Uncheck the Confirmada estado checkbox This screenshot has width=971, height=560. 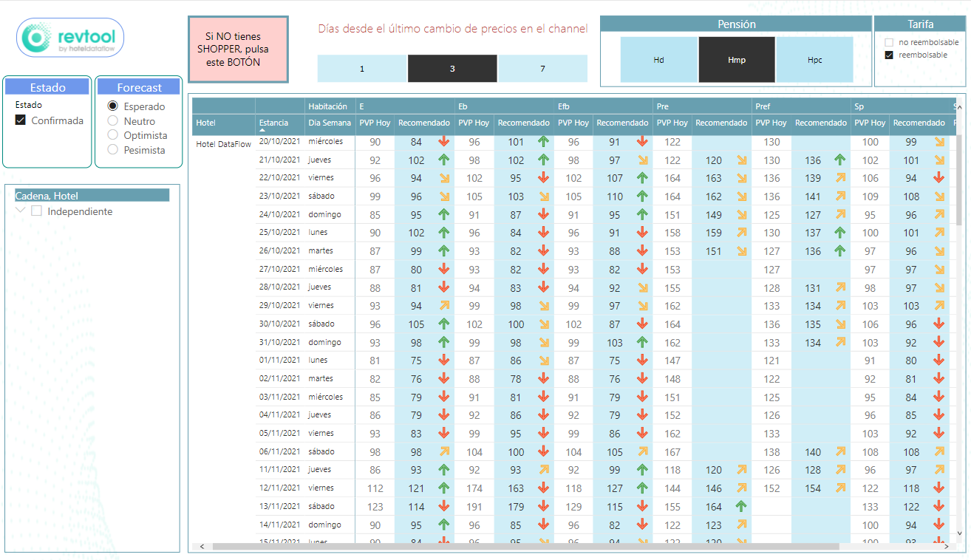[21, 120]
